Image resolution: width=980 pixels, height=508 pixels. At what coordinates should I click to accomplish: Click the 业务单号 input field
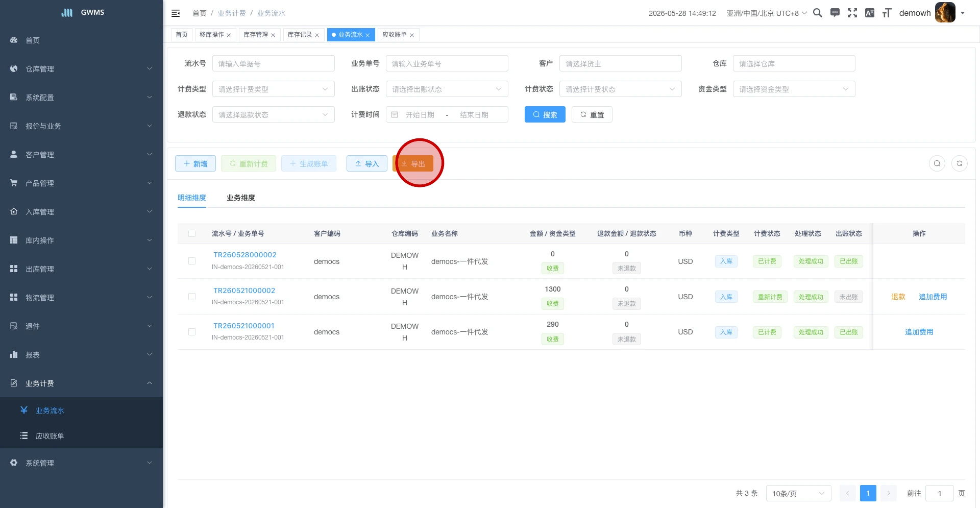(x=447, y=63)
